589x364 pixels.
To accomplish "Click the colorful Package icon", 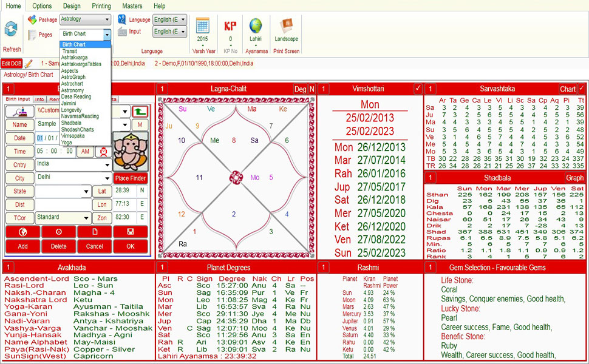I will [32, 19].
